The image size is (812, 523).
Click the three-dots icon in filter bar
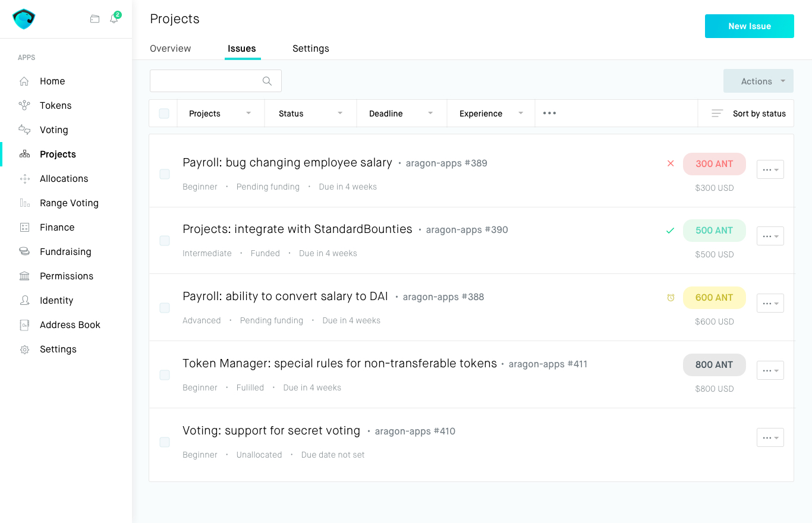(549, 113)
